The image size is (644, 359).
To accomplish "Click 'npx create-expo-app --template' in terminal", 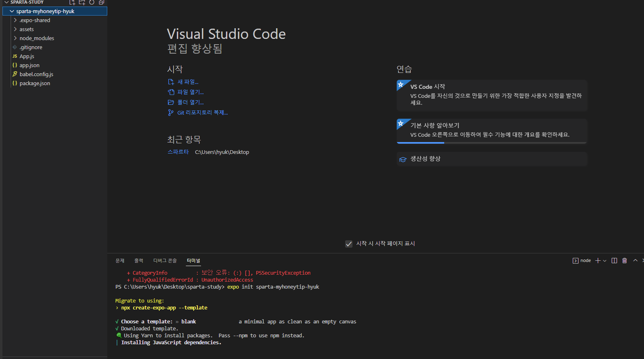I will coord(164,308).
